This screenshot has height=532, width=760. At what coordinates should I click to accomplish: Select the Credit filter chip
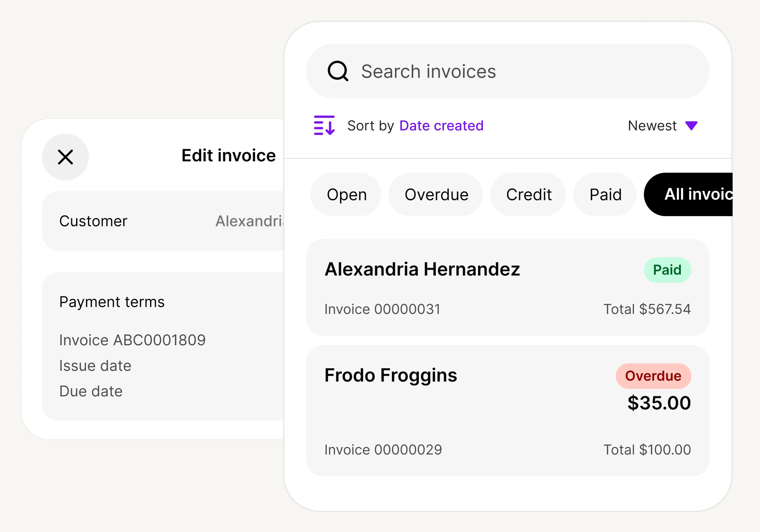(528, 194)
